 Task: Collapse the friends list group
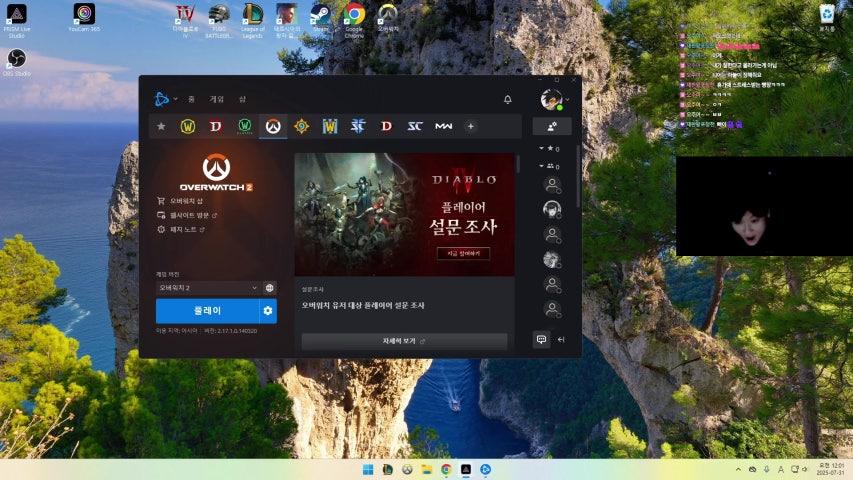pyautogui.click(x=549, y=166)
